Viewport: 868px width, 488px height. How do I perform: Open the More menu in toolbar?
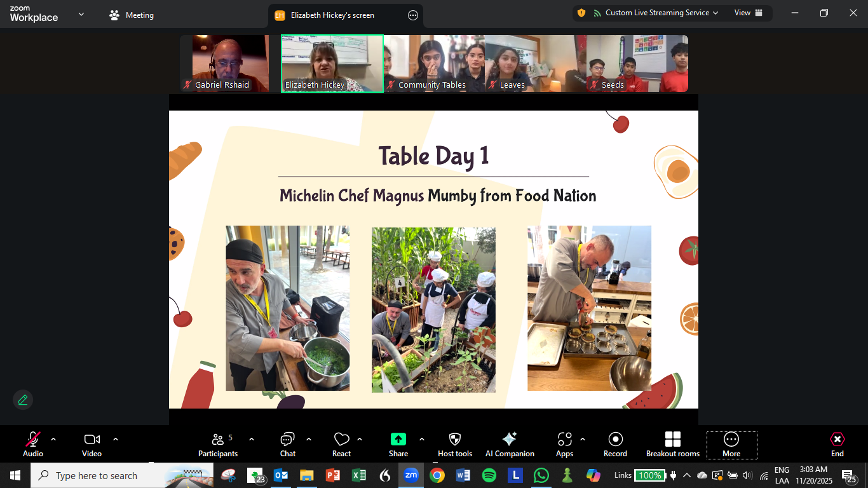tap(731, 444)
